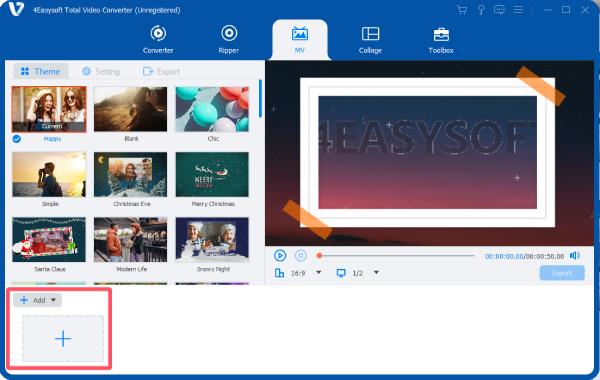Image resolution: width=600 pixels, height=380 pixels.
Task: Click the "Modern Life" theme label
Action: pos(132,269)
